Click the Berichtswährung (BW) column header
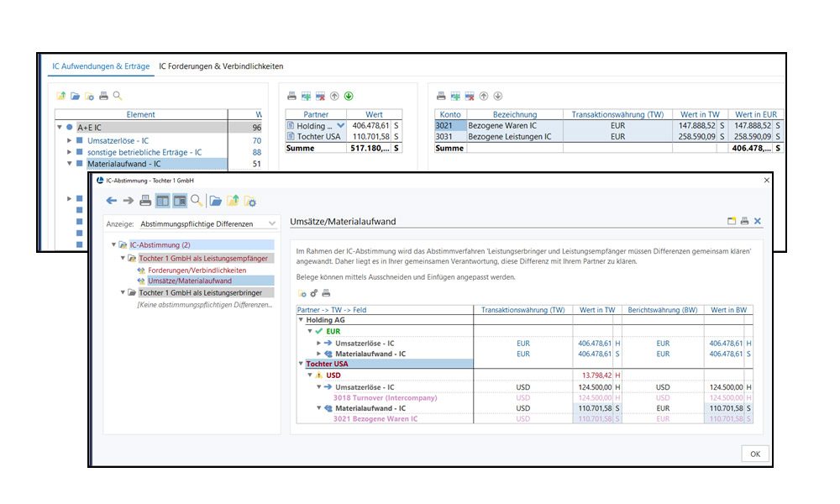The width and height of the screenshot is (840, 504). click(x=663, y=310)
